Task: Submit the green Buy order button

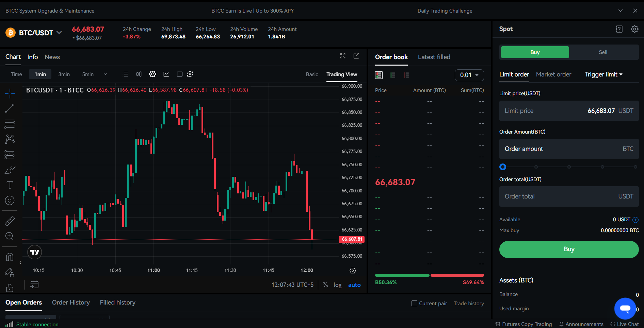Action: pyautogui.click(x=569, y=249)
